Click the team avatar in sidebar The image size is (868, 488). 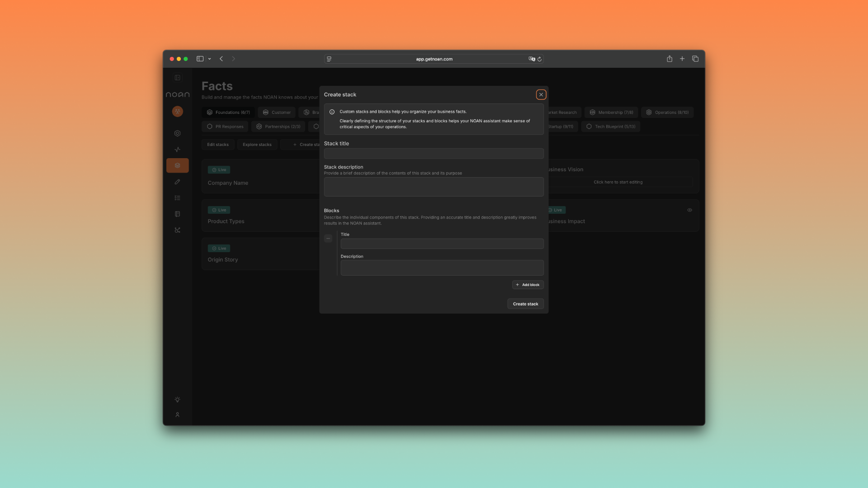pyautogui.click(x=177, y=111)
